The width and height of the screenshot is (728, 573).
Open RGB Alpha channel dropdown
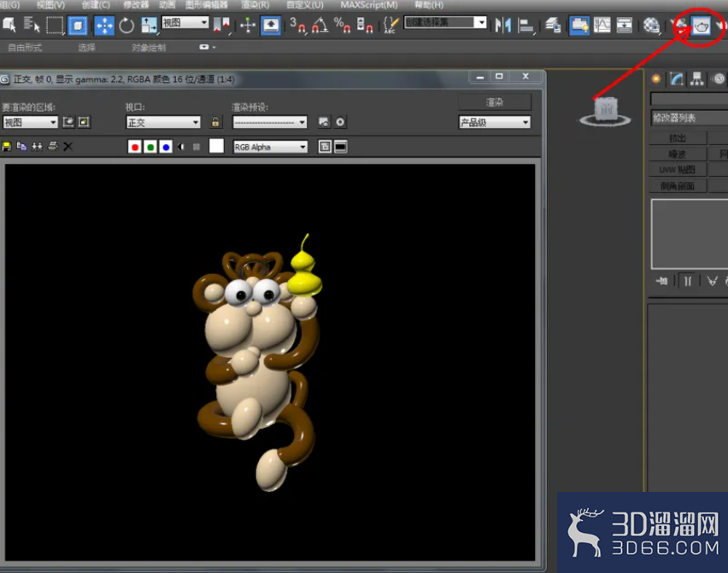click(x=270, y=147)
